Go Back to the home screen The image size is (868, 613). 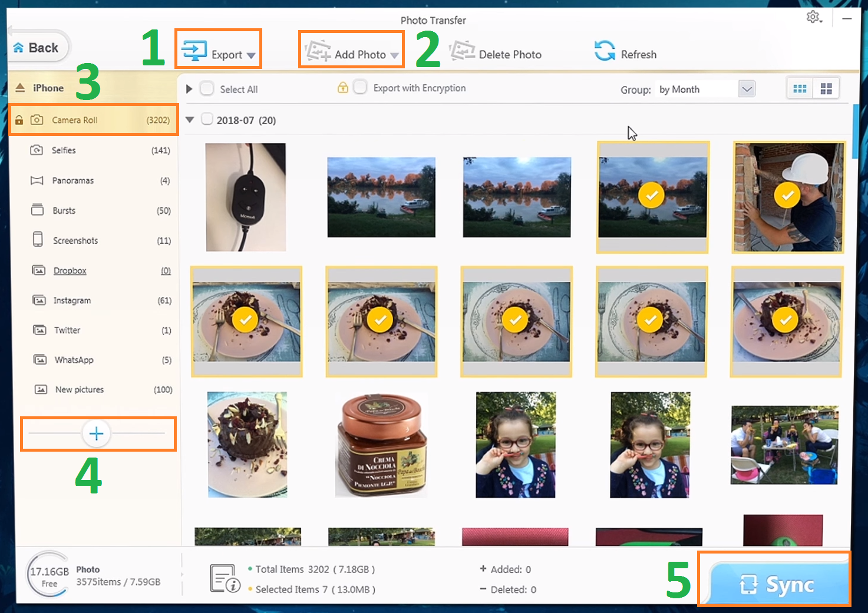point(38,48)
